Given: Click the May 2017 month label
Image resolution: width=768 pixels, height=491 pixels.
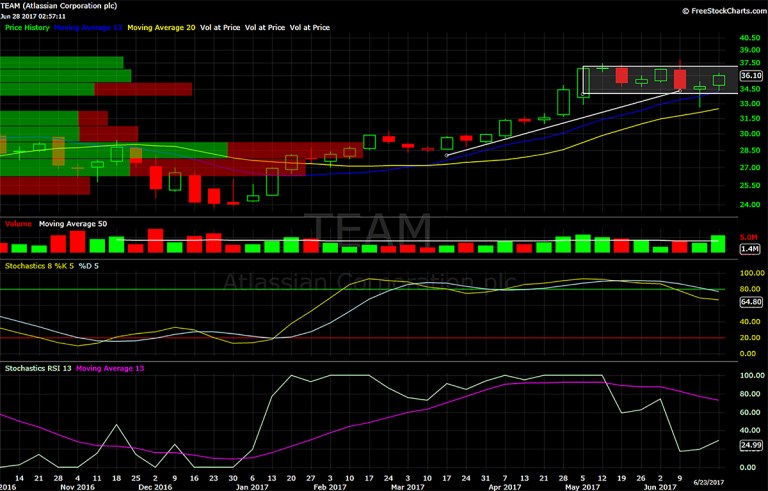Looking at the screenshot, I should [x=582, y=487].
